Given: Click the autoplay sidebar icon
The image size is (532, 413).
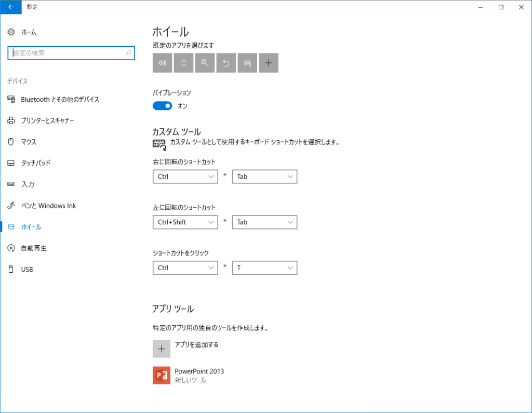Looking at the screenshot, I should pyautogui.click(x=11, y=248).
